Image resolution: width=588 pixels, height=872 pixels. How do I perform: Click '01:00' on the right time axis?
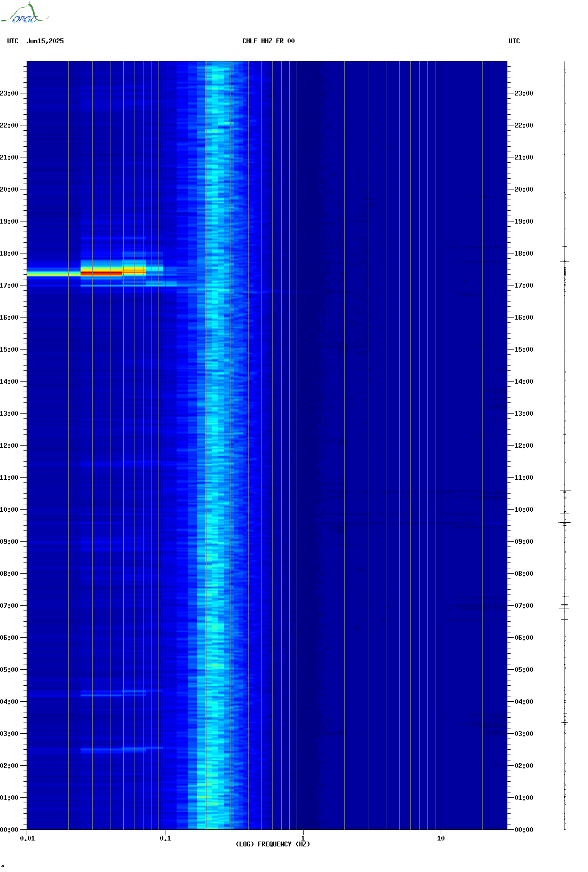pyautogui.click(x=524, y=798)
